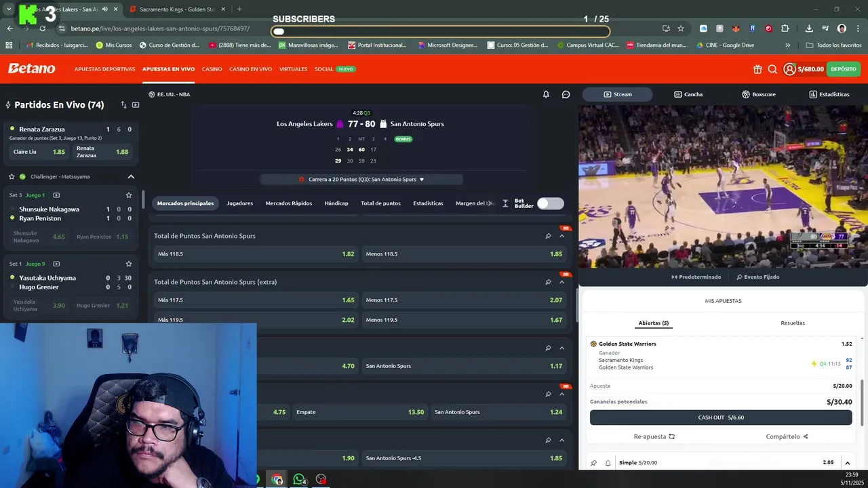868x488 pixels.
Task: Click the sort arrows icon beside Partidos En Vivo
Action: (123, 105)
